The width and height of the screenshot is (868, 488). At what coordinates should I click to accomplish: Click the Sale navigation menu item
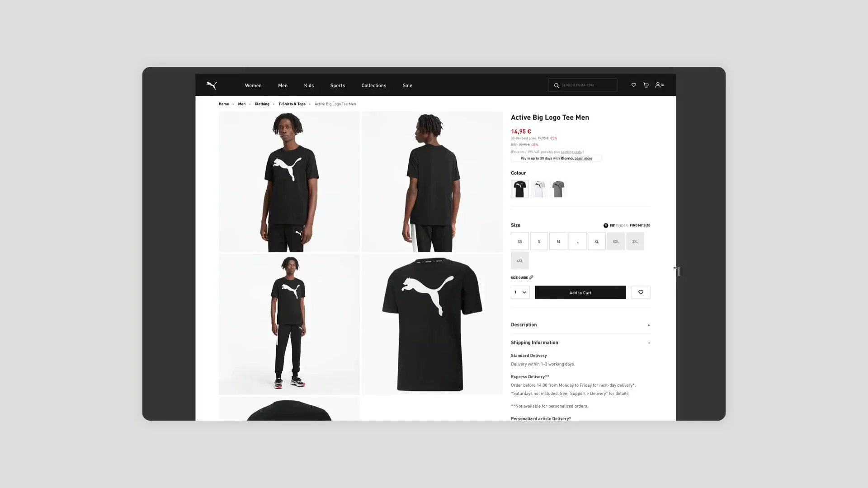[x=407, y=85]
